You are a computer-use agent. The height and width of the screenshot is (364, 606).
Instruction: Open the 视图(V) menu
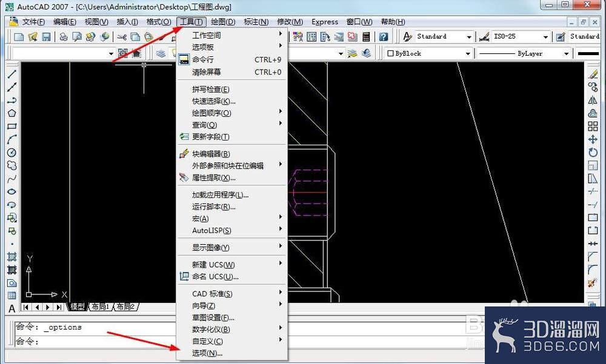(x=96, y=22)
